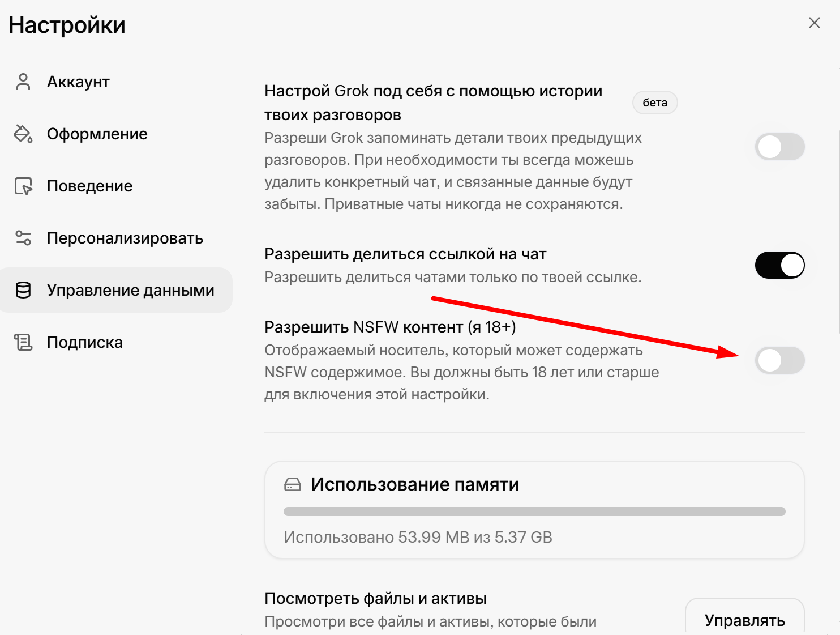Close the settings dialog
Screen dimensions: 840x635
814,23
